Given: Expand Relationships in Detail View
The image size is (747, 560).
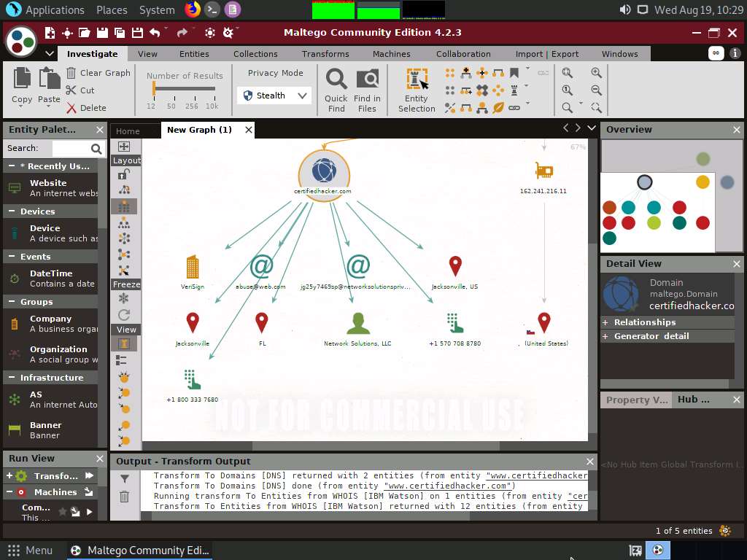Looking at the screenshot, I should tap(605, 322).
